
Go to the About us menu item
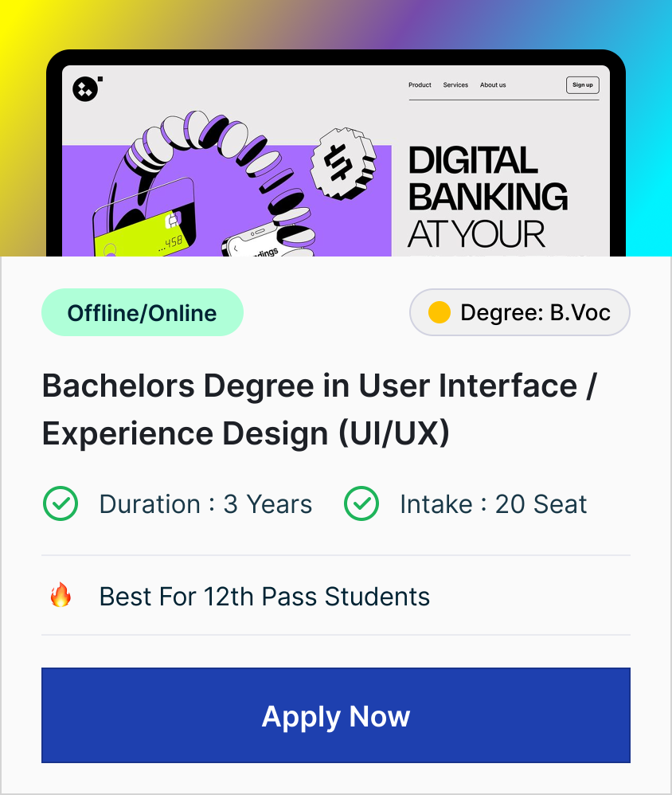(493, 85)
